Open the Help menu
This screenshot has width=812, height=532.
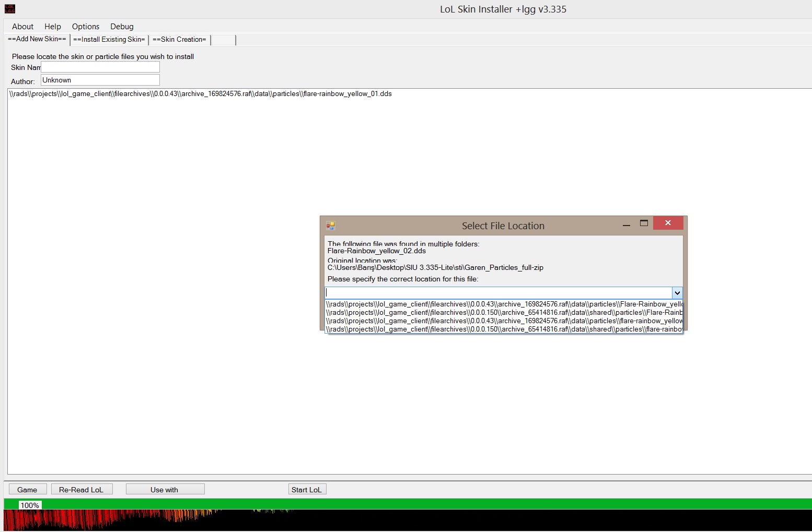tap(53, 27)
